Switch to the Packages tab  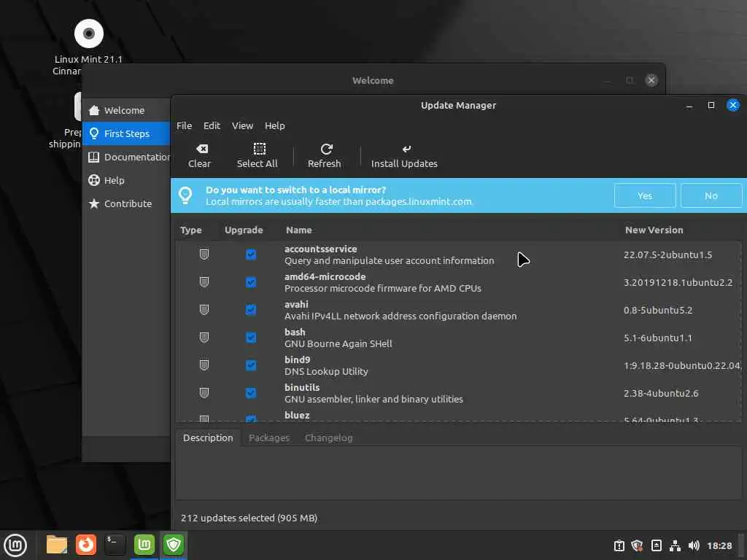coord(269,437)
